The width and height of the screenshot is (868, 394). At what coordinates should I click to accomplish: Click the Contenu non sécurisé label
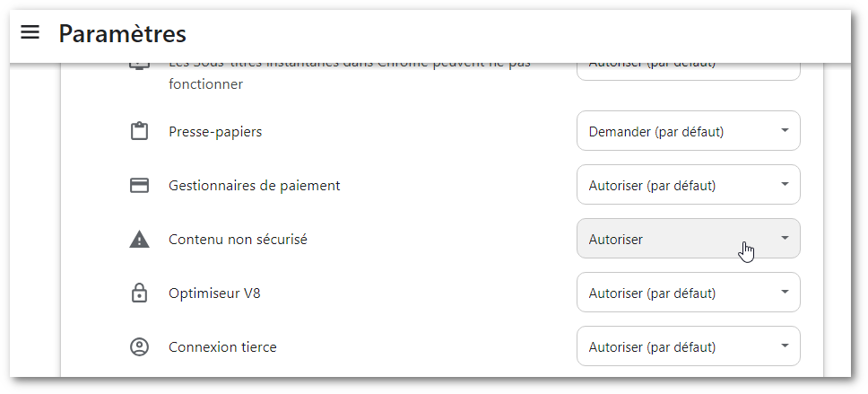point(238,240)
